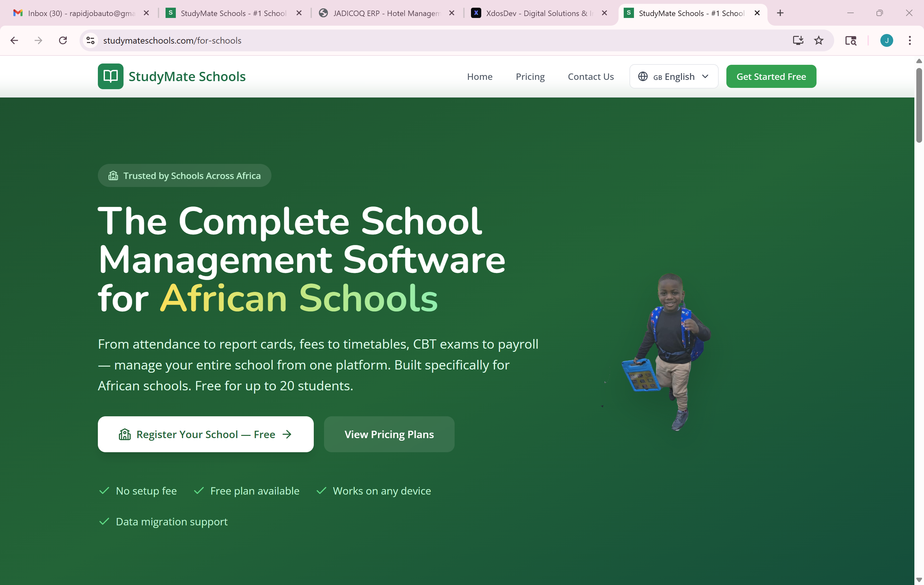Click the StudyMate Schools brand name text
The image size is (924, 585).
pyautogui.click(x=187, y=76)
